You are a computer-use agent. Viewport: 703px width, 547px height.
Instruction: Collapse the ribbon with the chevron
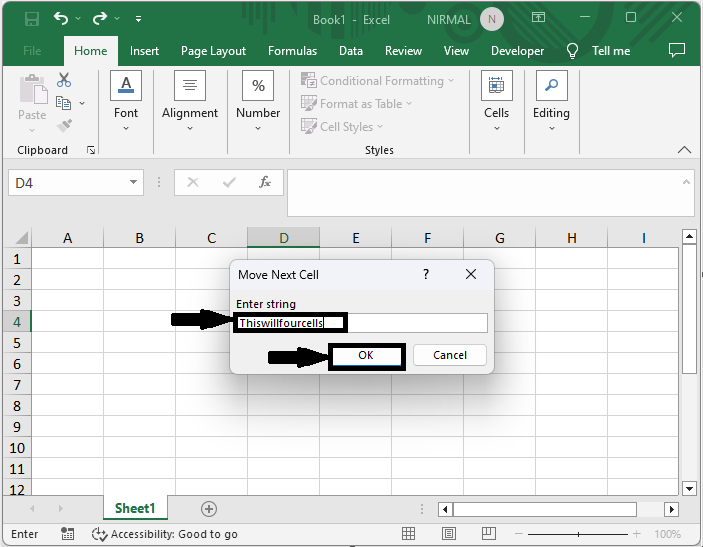(684, 150)
